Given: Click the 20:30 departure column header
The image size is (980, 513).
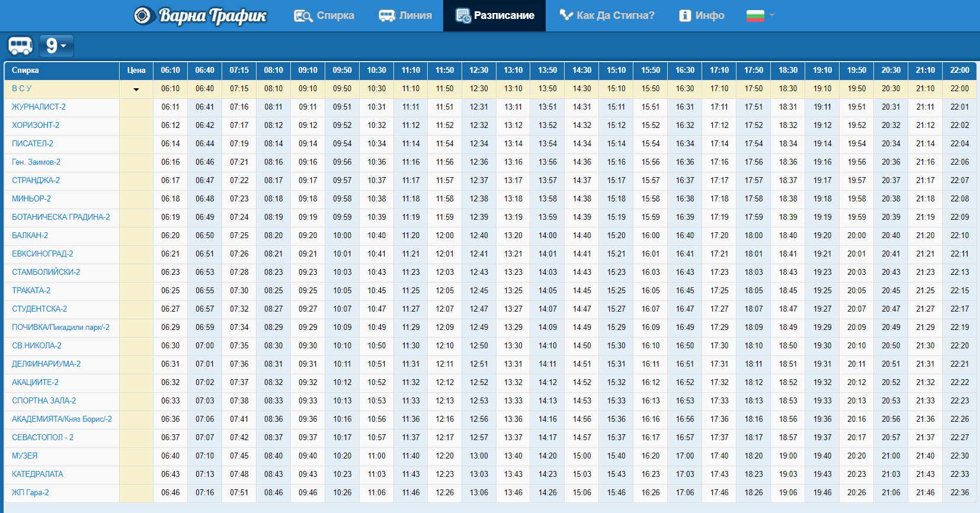Looking at the screenshot, I should coord(891,70).
